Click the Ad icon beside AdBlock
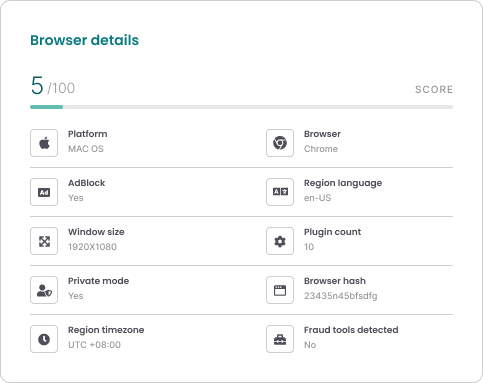 (x=44, y=192)
